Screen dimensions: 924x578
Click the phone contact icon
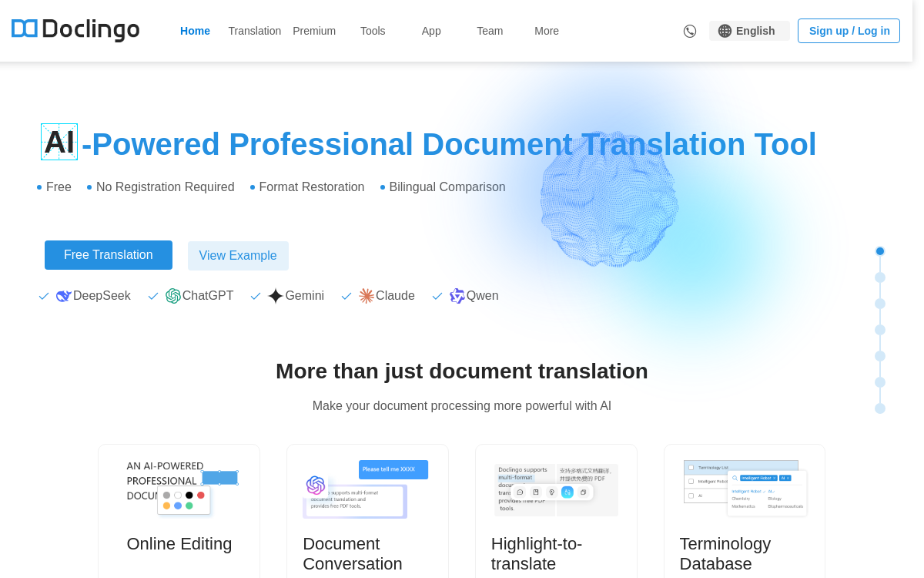tap(690, 31)
